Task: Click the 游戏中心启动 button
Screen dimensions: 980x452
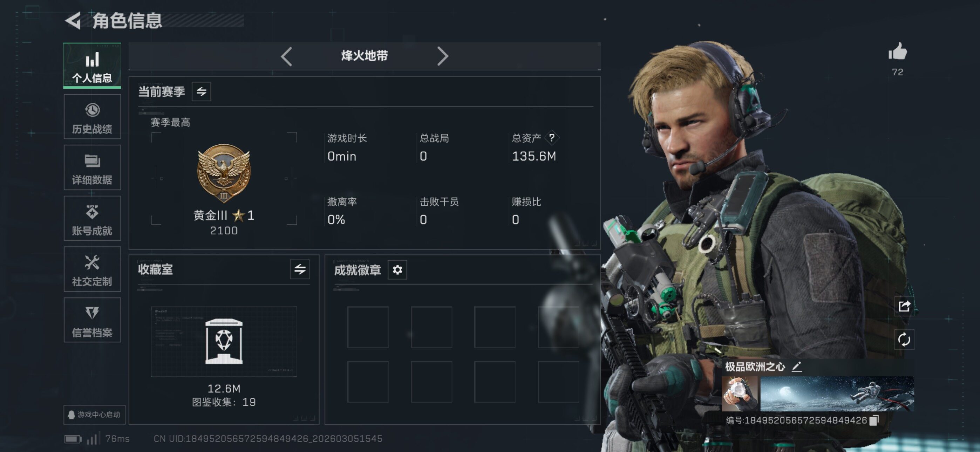Action: click(94, 414)
